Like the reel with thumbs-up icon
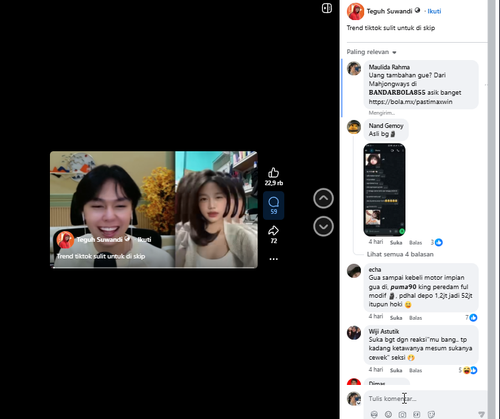 [x=273, y=173]
